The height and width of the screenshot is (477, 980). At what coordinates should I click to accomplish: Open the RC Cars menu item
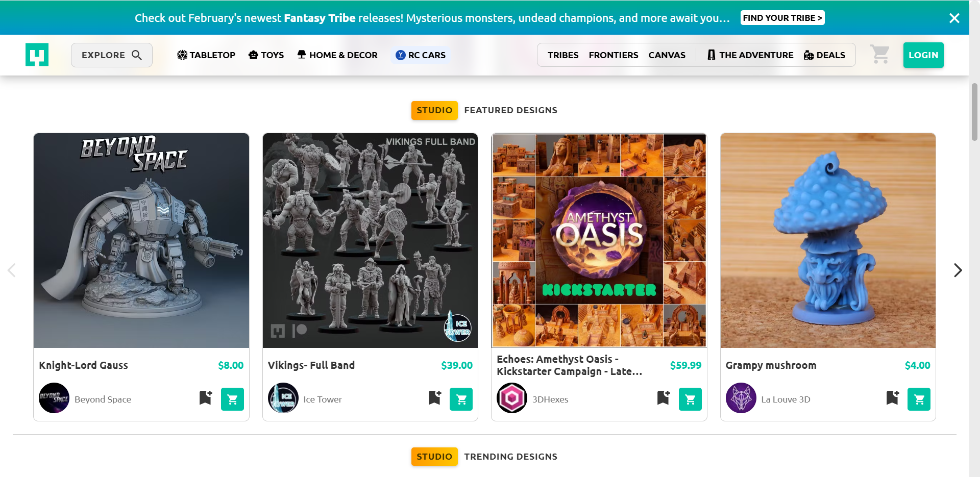[421, 55]
